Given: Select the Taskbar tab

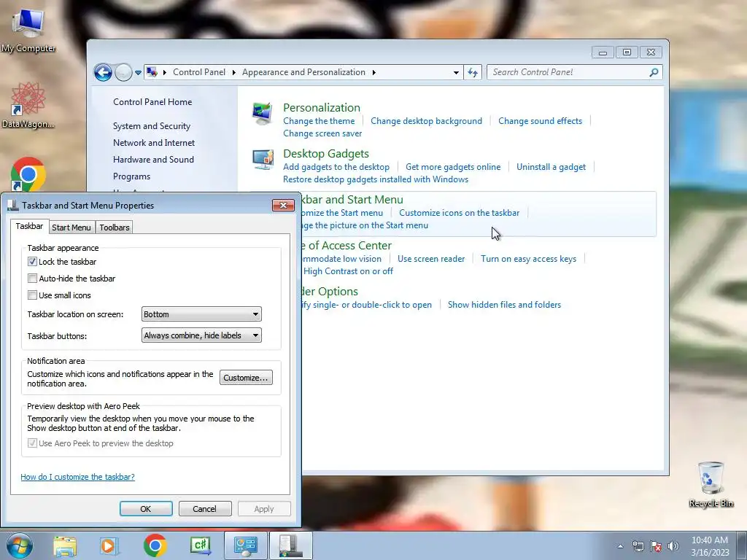Looking at the screenshot, I should point(29,226).
